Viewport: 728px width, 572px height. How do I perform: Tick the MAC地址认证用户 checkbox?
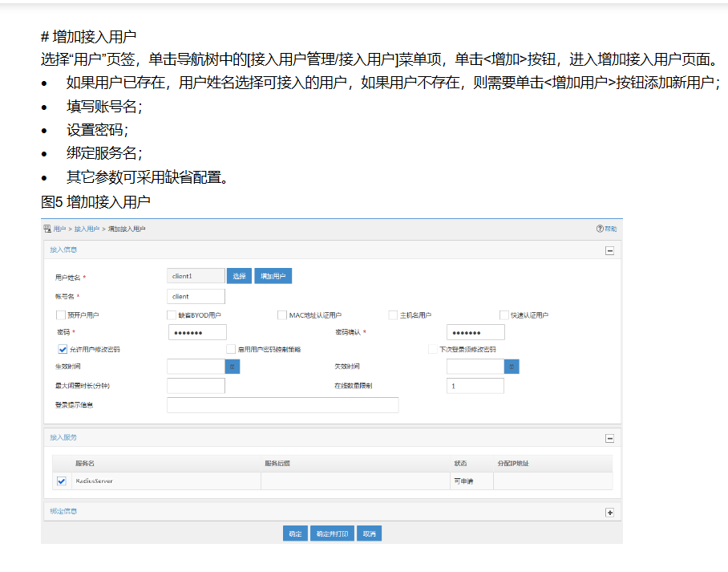[282, 315]
